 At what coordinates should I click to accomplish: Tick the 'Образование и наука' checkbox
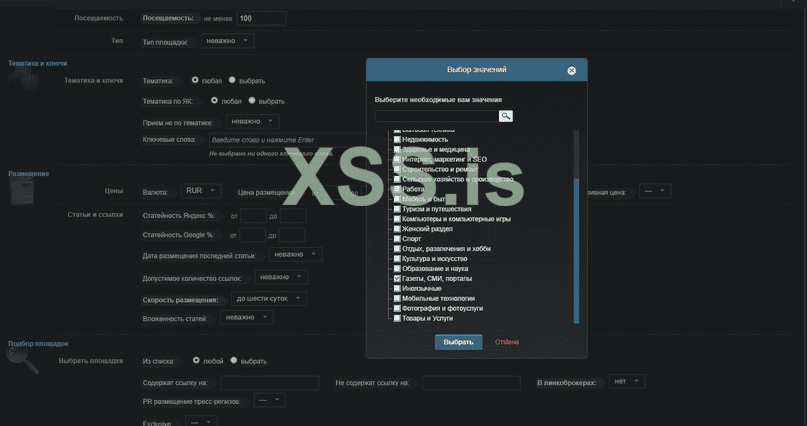pyautogui.click(x=397, y=269)
